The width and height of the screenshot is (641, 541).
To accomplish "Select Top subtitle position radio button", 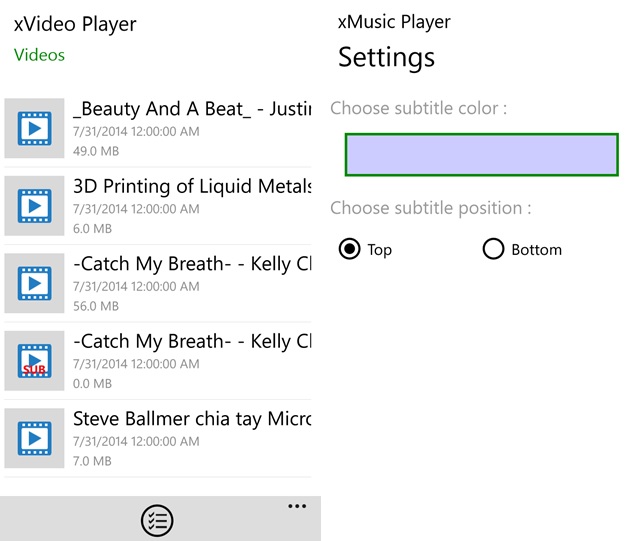I will pyautogui.click(x=349, y=249).
